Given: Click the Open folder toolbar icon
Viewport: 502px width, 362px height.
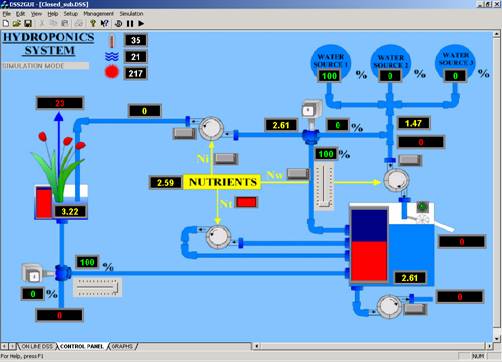Looking at the screenshot, I should [x=17, y=23].
